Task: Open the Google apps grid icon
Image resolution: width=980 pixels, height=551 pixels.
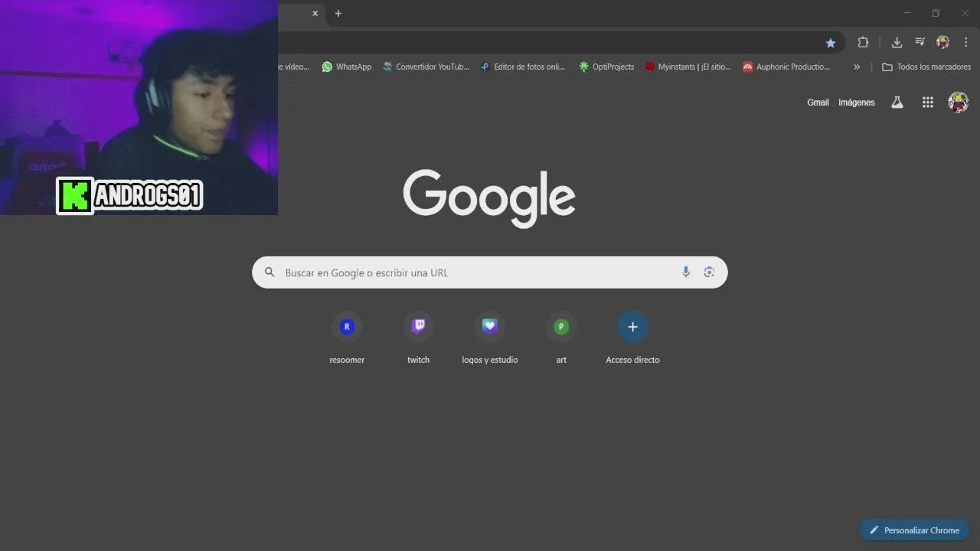Action: point(928,103)
